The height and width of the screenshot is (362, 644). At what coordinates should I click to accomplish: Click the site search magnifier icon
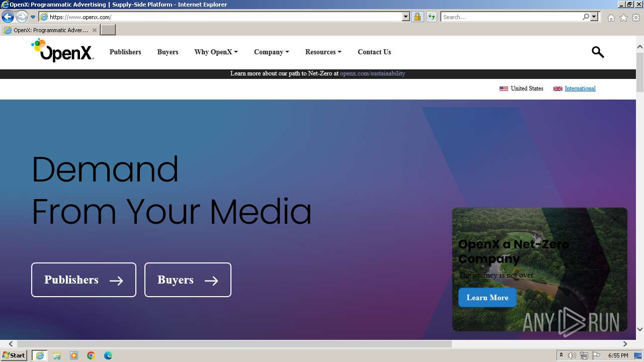[598, 52]
